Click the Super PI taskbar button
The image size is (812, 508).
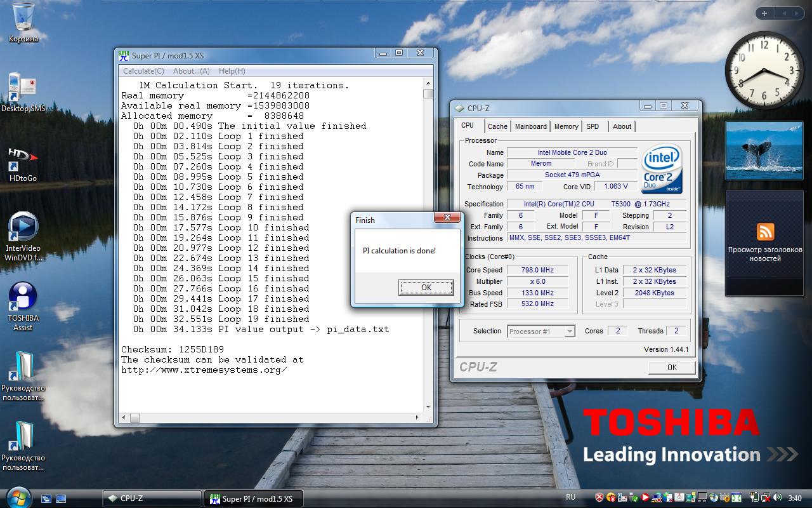coord(252,498)
